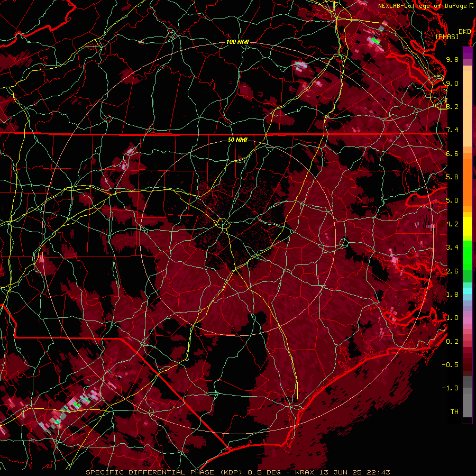The image size is (476, 476).
Task: Click the TH label on the color scale
Action: 454,411
